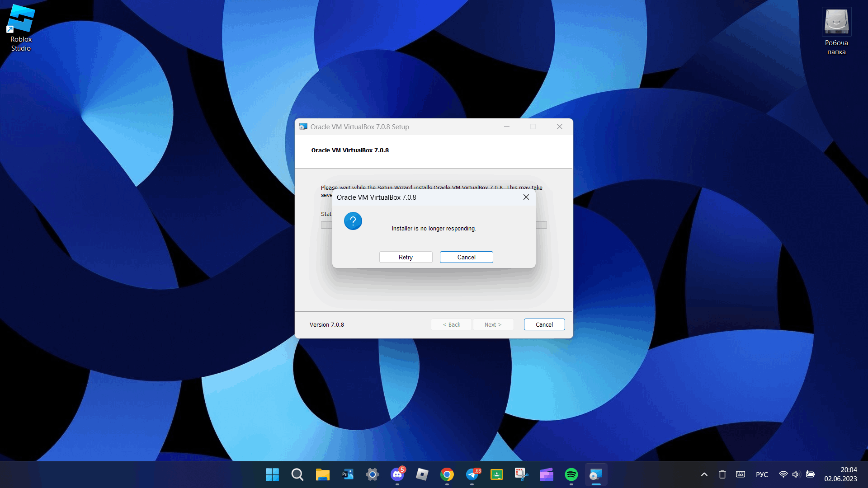Image resolution: width=868 pixels, height=488 pixels.
Task: Click the battery status tray icon
Action: (x=811, y=474)
